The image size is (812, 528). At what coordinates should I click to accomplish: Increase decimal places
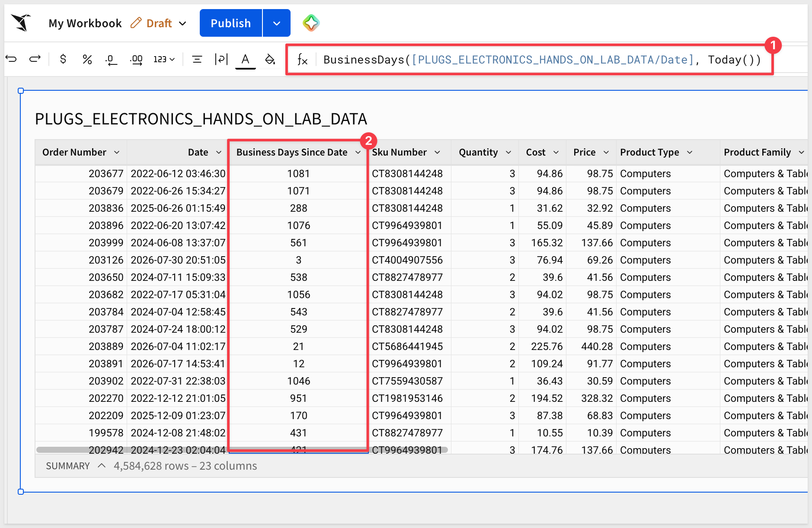(136, 60)
